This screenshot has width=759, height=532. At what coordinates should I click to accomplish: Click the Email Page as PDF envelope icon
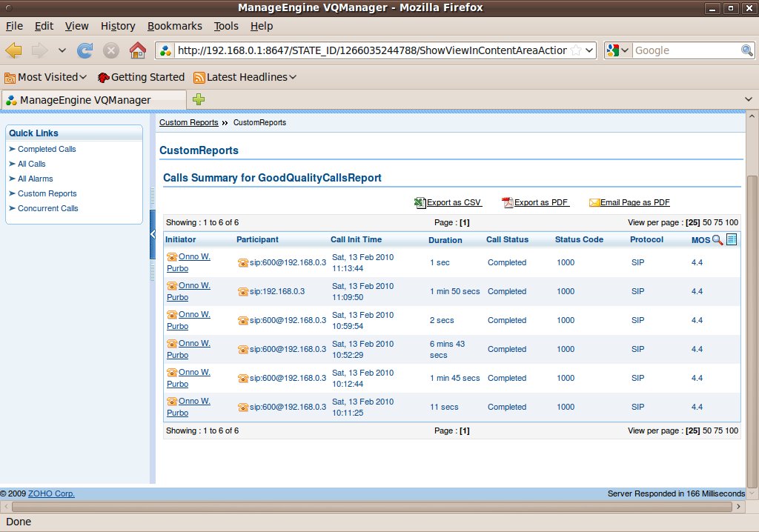coord(594,202)
